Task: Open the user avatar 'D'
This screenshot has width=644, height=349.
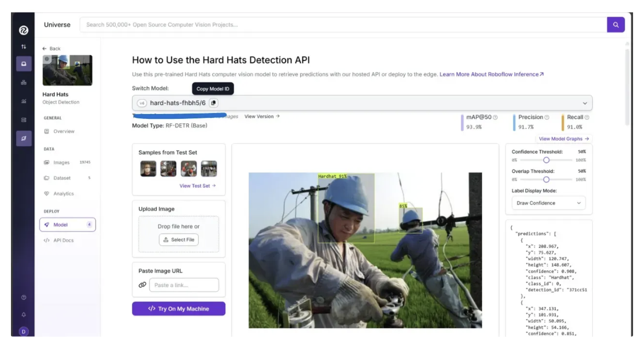Action: point(24,331)
